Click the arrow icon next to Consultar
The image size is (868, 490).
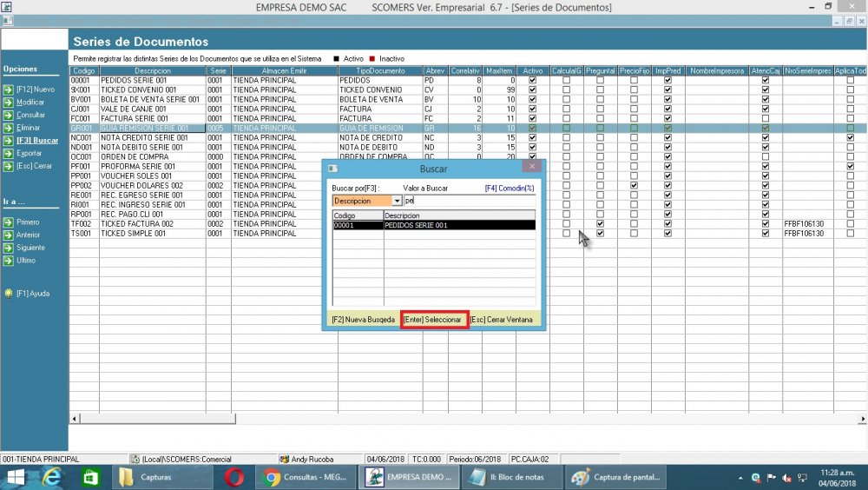9,116
